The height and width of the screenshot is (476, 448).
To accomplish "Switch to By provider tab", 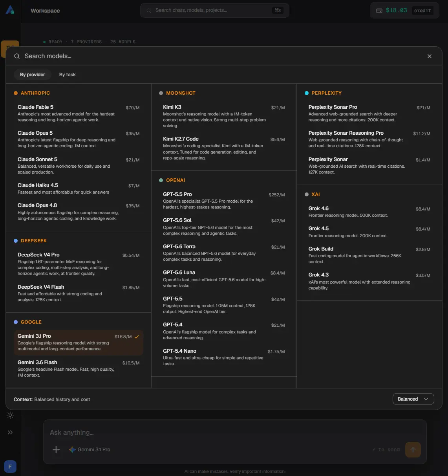I will click(33, 75).
